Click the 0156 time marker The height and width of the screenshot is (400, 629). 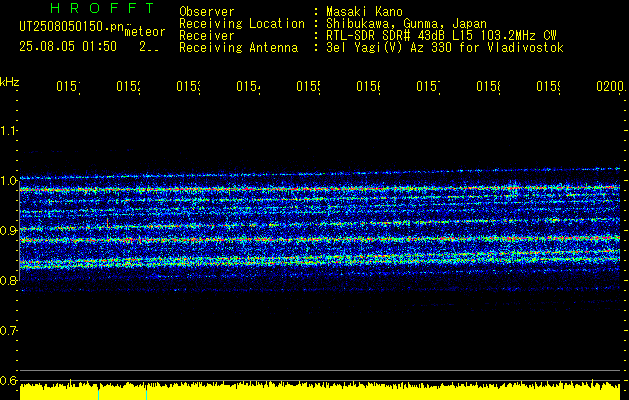369,87
